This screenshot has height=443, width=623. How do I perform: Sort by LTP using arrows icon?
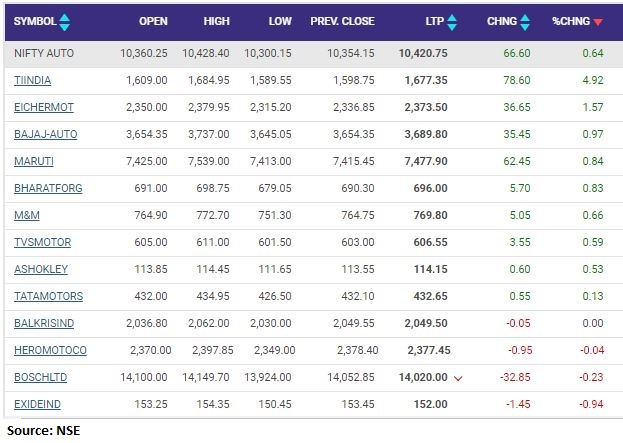[451, 21]
